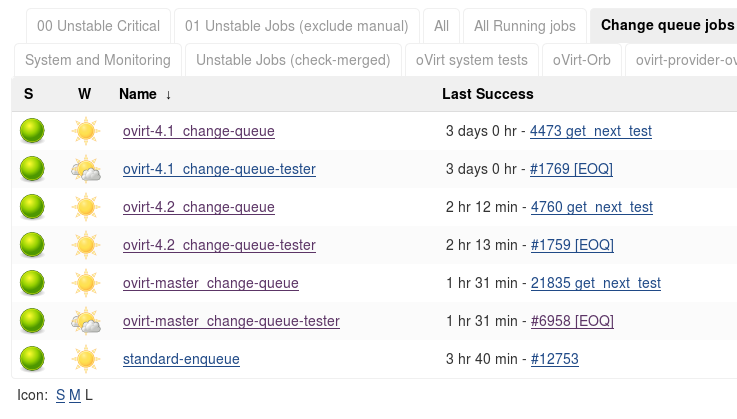Open the oVirt system tests tab
The width and height of the screenshot is (737, 419).
[472, 60]
